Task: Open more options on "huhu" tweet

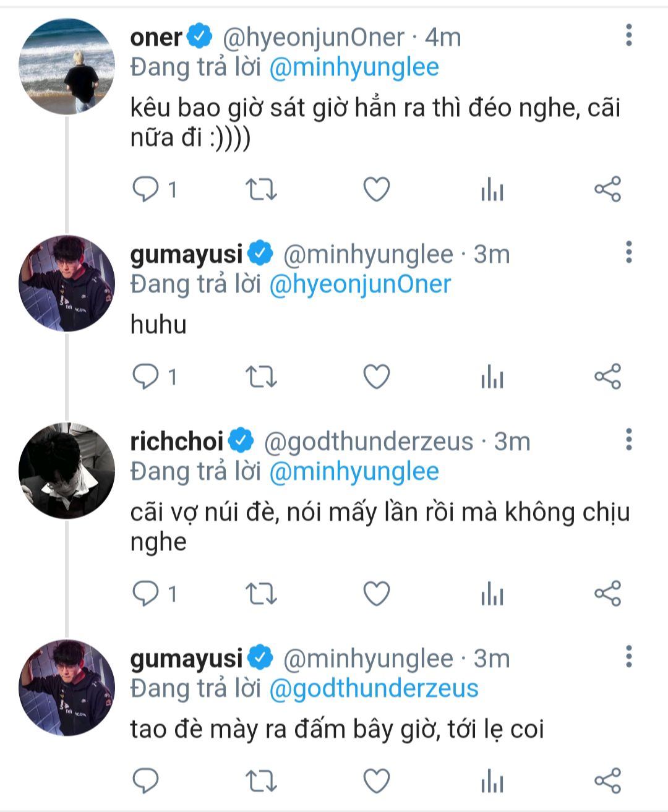Action: [x=628, y=253]
